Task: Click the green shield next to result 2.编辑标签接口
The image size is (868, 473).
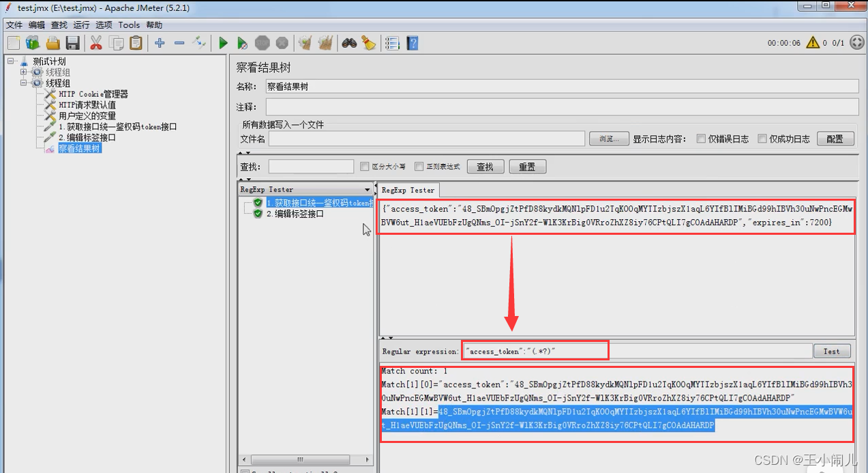Action: 258,214
